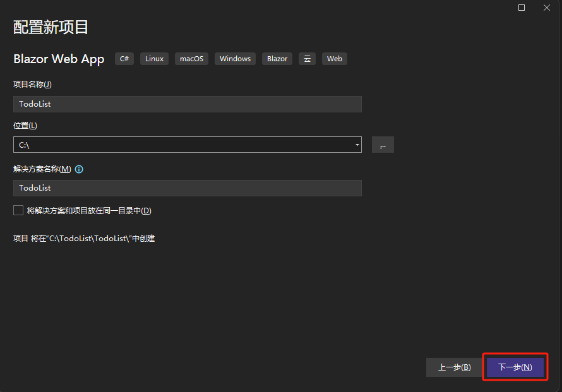Click the browse "..." button next to 位置
This screenshot has height=392, width=562.
pyautogui.click(x=382, y=145)
